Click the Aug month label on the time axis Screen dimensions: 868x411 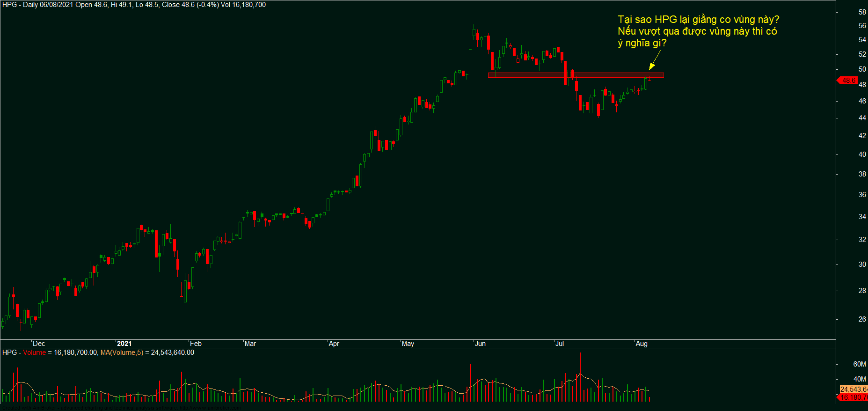pyautogui.click(x=642, y=344)
